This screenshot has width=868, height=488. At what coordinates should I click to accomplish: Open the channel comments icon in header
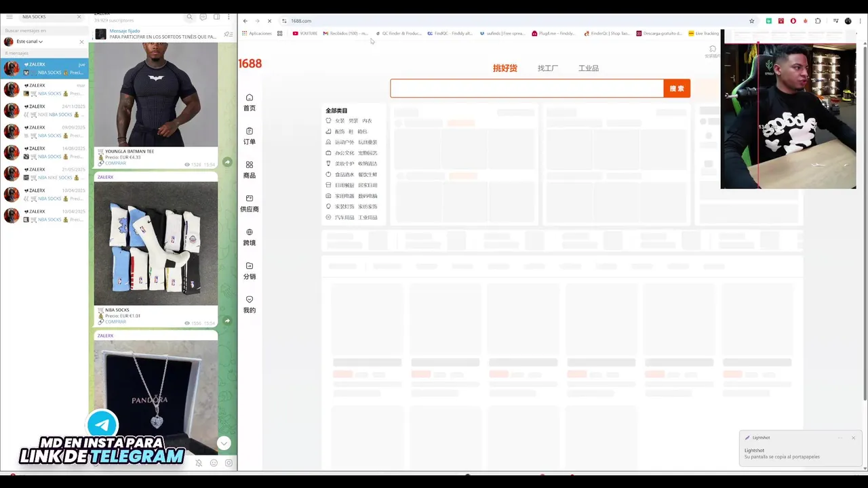(x=203, y=17)
